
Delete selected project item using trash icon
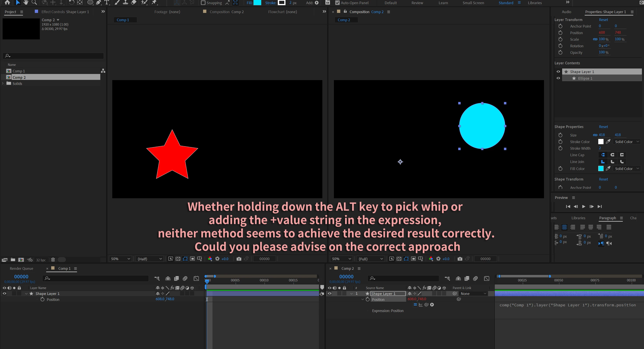pyautogui.click(x=53, y=260)
